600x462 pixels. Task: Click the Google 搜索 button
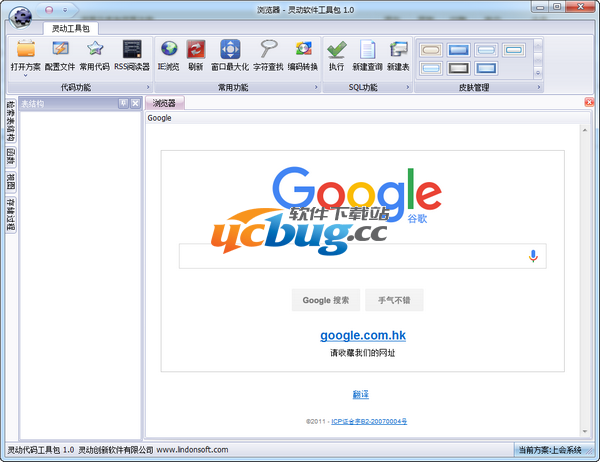click(326, 300)
